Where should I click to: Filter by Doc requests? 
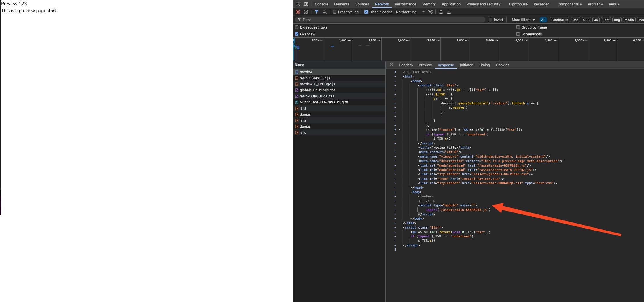pyautogui.click(x=575, y=20)
